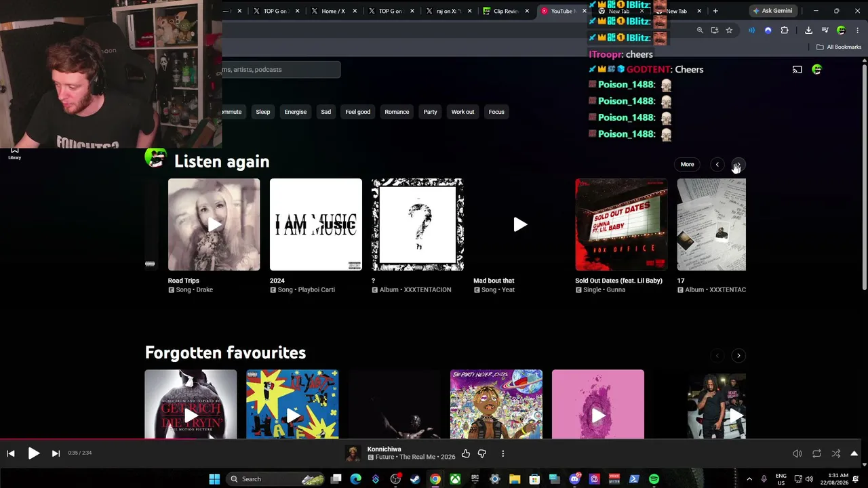Expand the now playing panel
The width and height of the screenshot is (868, 488).
[854, 453]
